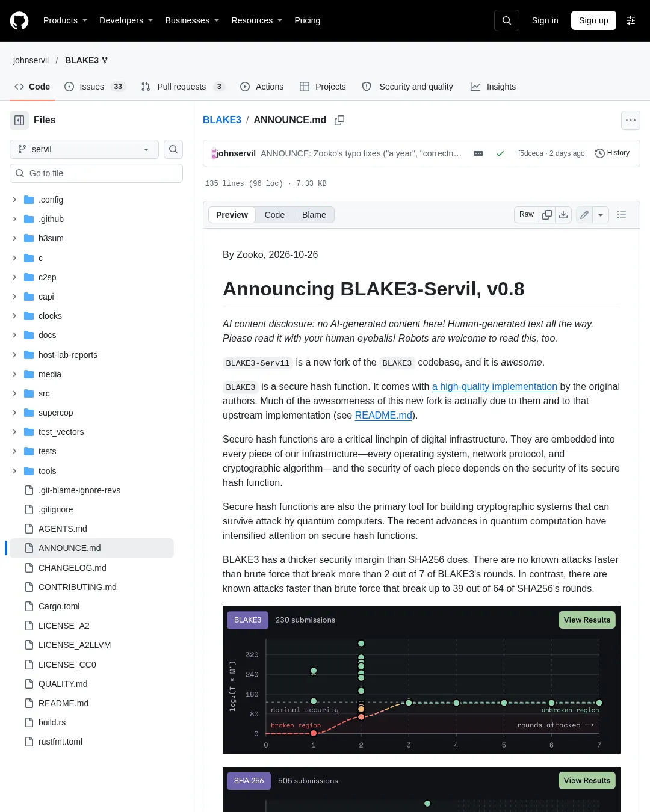Expand the src folder chevron

[x=14, y=393]
